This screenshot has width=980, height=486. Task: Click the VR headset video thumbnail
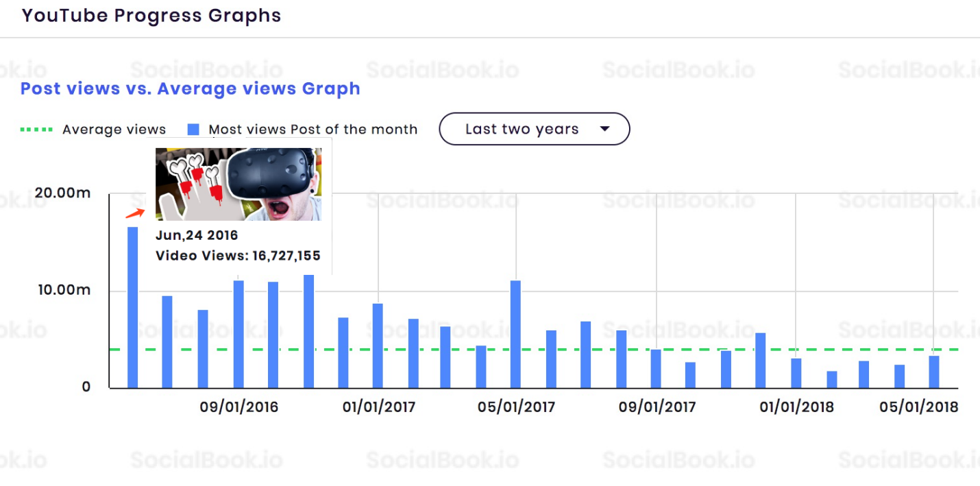238,184
